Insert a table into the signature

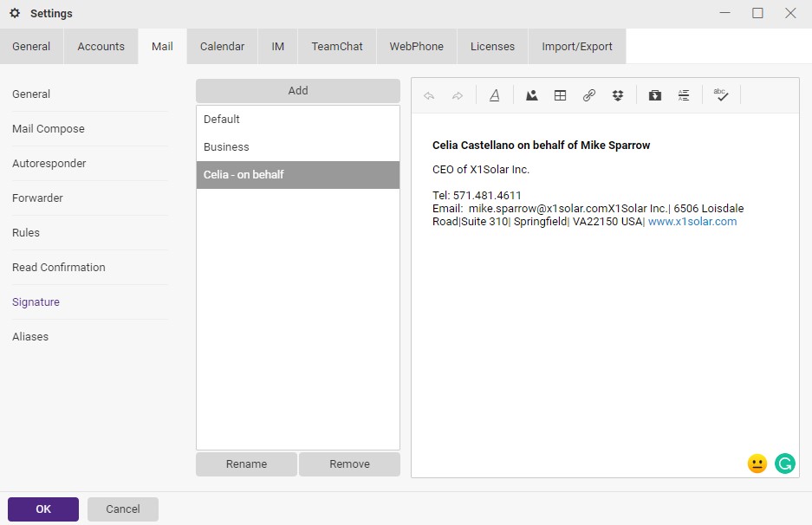pyautogui.click(x=561, y=96)
